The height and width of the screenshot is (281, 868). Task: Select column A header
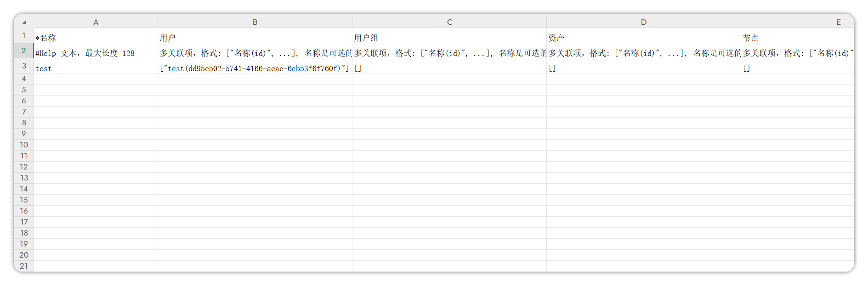[x=96, y=22]
